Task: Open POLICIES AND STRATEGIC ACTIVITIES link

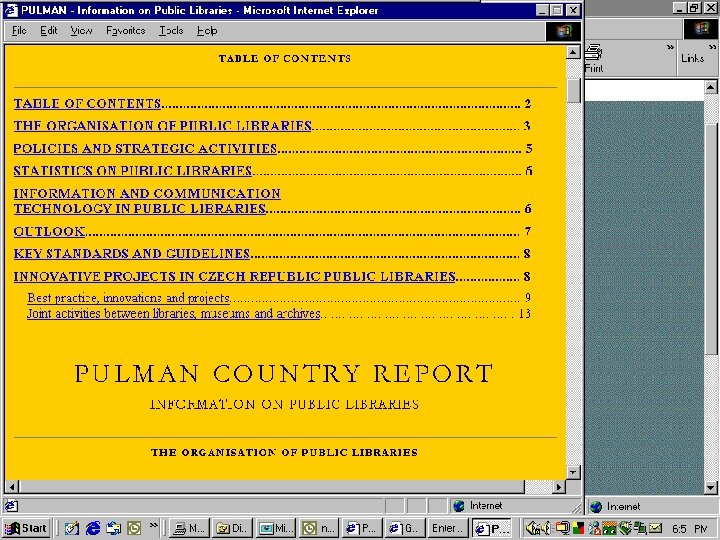Action: point(145,148)
